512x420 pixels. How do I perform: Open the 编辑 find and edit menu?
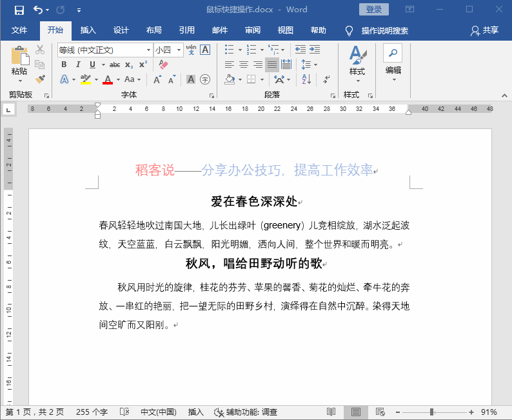point(393,63)
